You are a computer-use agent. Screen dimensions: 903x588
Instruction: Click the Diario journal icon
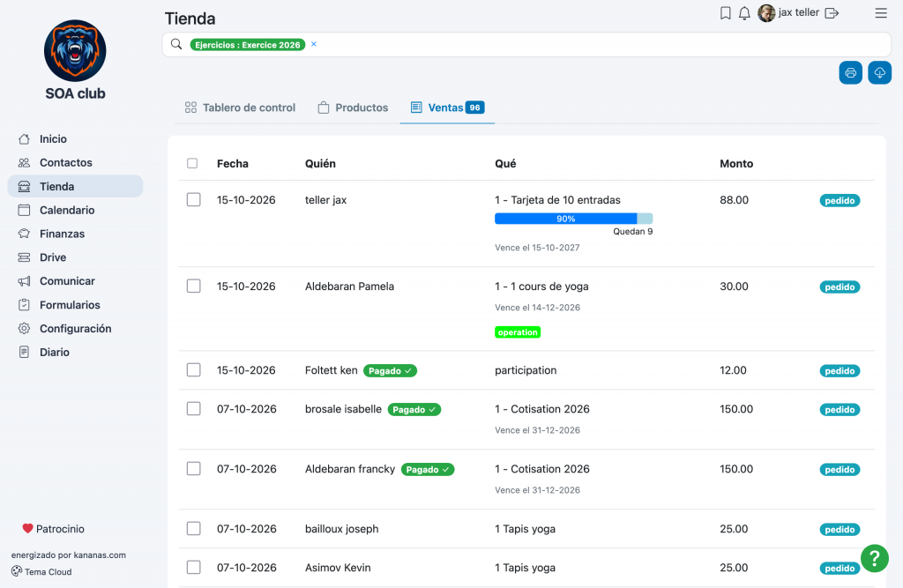(24, 352)
